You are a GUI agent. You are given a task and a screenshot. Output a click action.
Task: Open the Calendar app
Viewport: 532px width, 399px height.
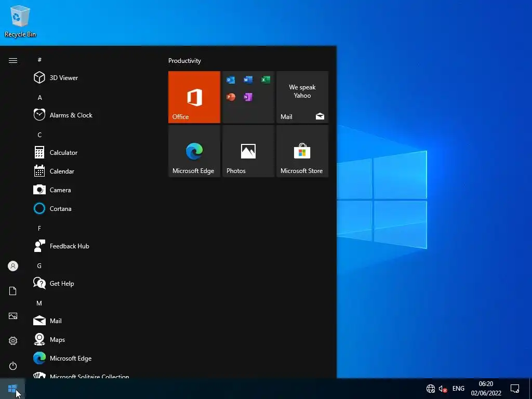95,171
